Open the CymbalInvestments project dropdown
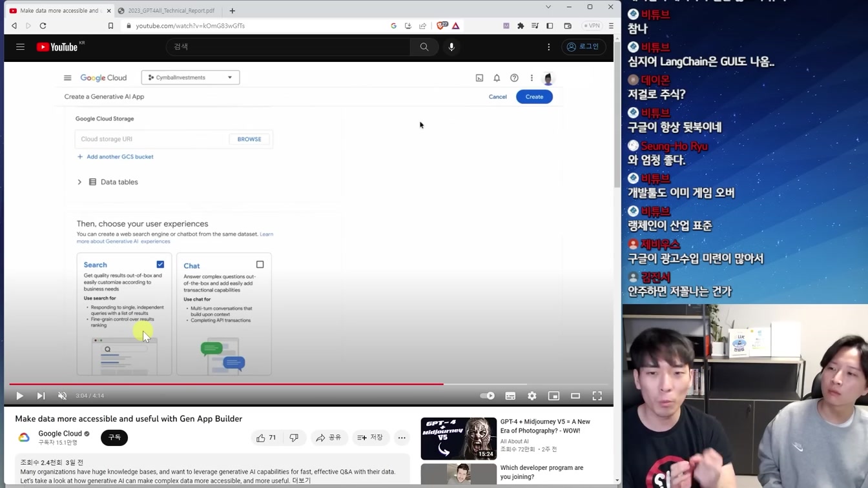 (191, 77)
